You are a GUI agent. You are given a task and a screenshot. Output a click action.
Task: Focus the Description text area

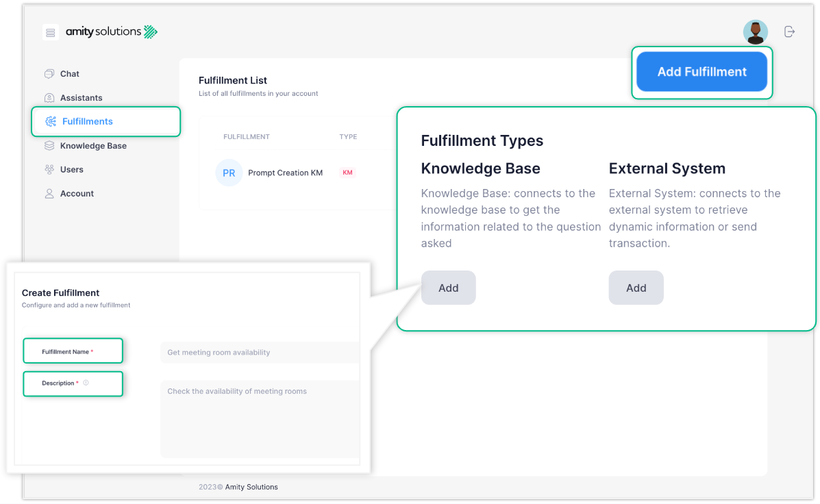(x=260, y=418)
